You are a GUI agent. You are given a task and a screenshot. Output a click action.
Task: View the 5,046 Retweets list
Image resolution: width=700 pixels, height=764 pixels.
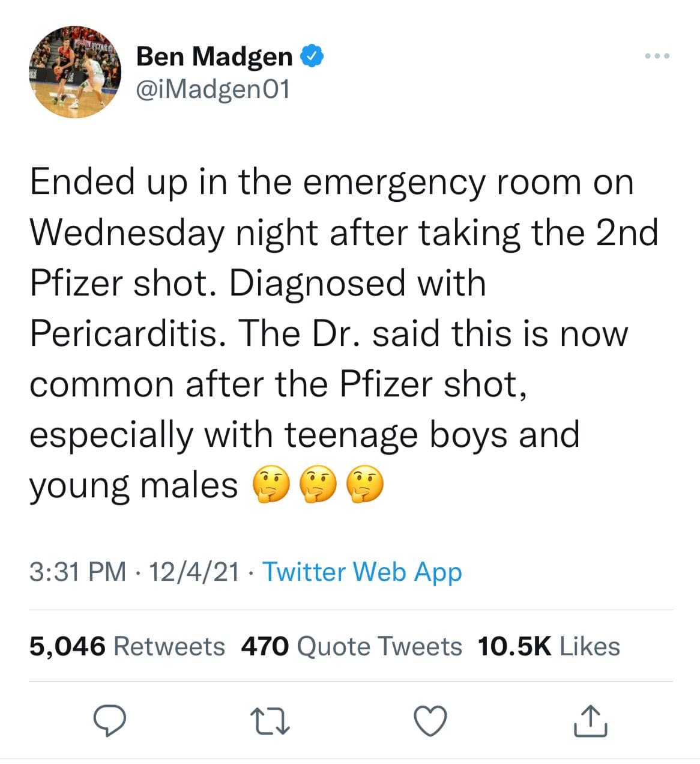[127, 646]
